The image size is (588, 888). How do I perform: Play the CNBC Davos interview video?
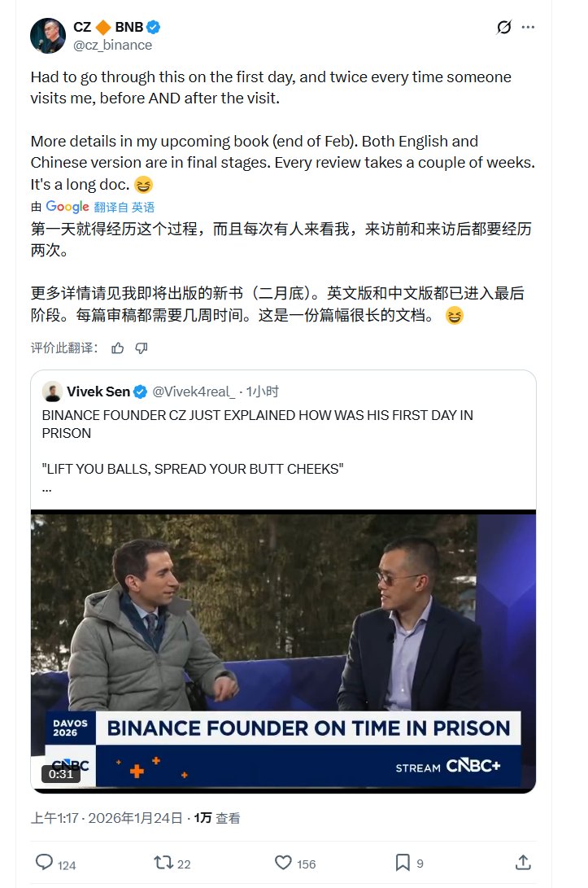click(283, 651)
